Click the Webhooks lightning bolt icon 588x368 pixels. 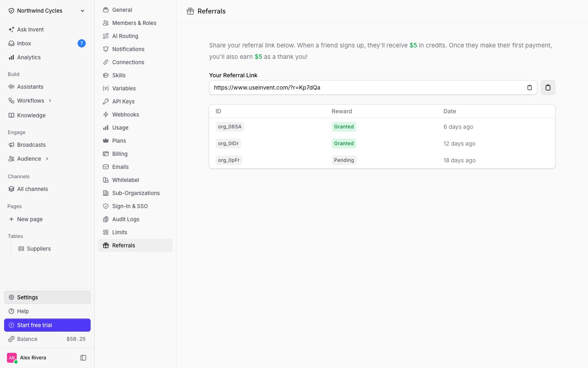[x=106, y=114]
